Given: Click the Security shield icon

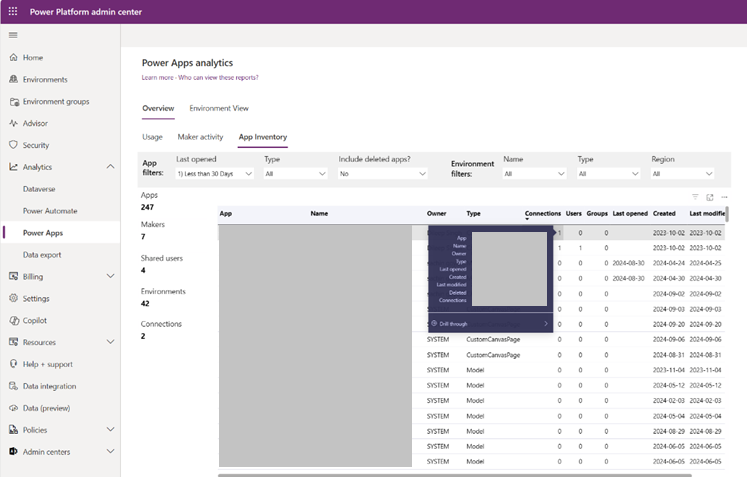Looking at the screenshot, I should click(13, 145).
